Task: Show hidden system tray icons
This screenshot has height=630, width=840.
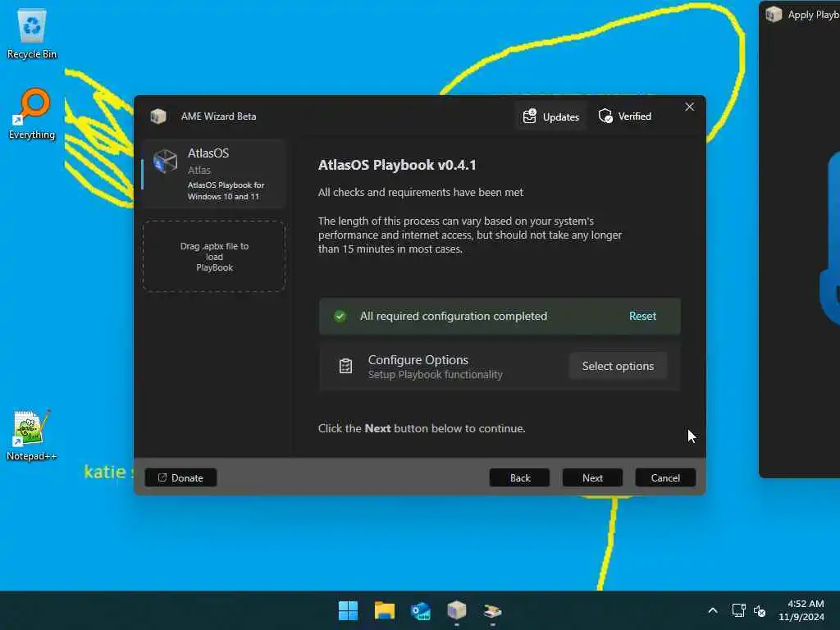Action: (x=713, y=610)
